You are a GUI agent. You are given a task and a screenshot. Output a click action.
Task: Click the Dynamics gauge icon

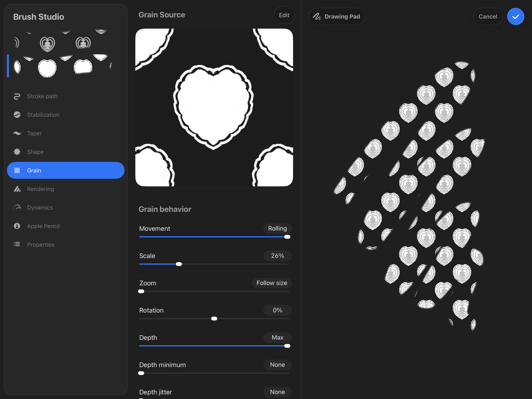coord(17,207)
